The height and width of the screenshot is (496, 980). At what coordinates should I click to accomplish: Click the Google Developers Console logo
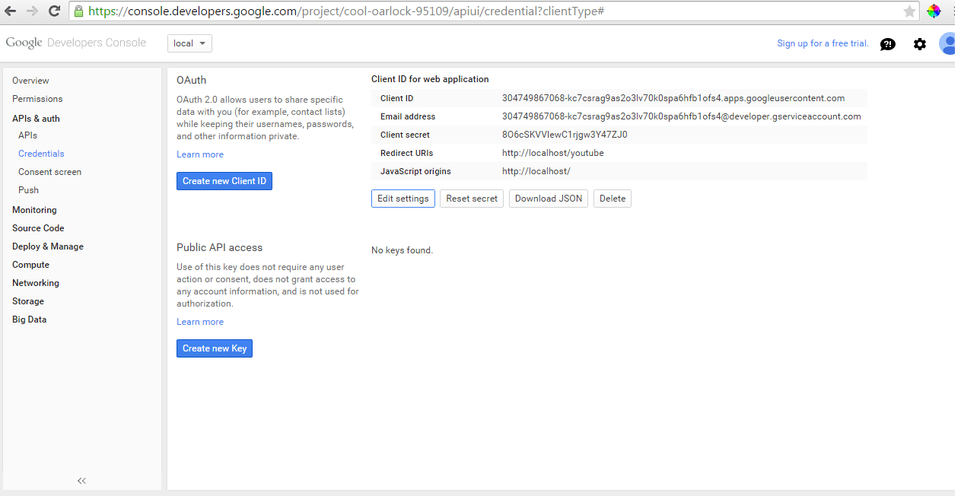coord(76,43)
